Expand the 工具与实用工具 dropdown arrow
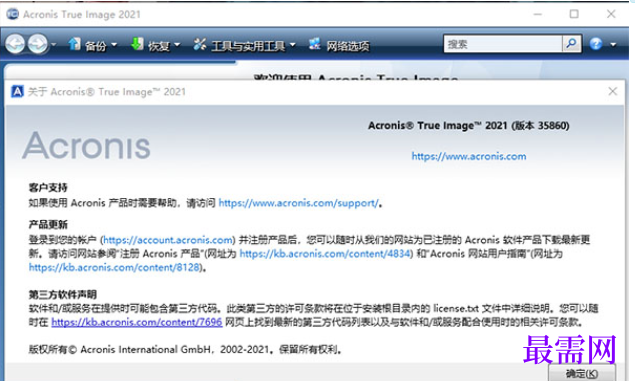This screenshot has width=635, height=381. pyautogui.click(x=292, y=45)
